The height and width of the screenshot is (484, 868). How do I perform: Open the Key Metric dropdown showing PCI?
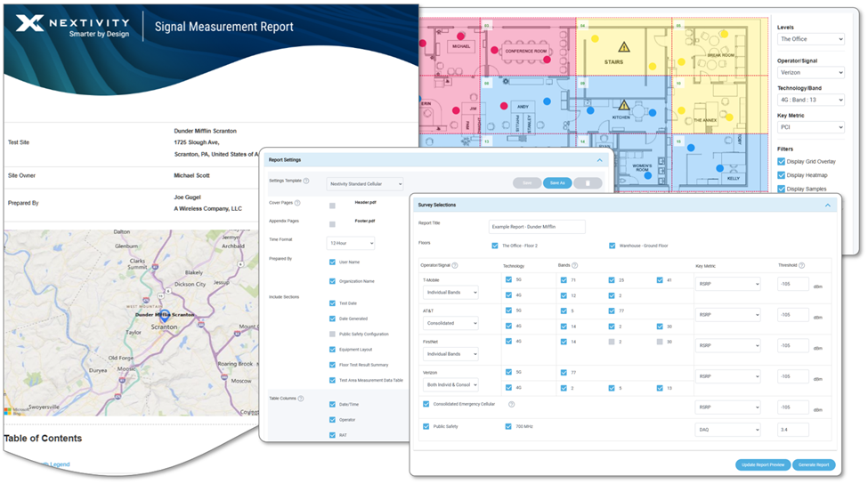[x=811, y=127]
